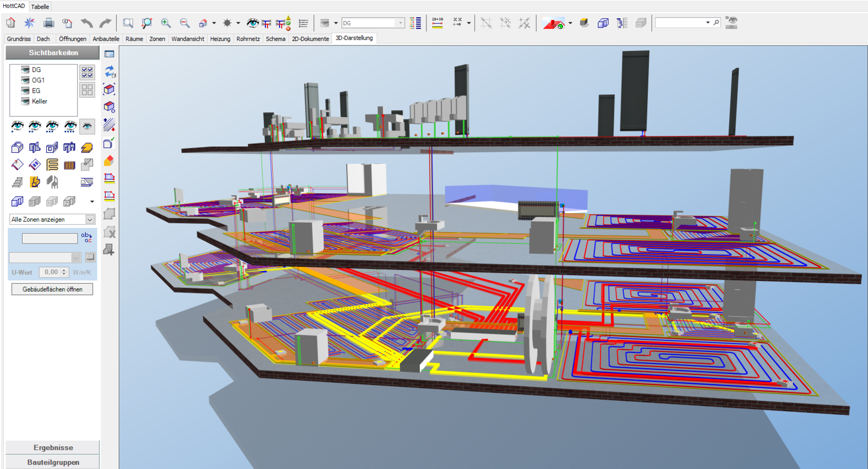The height and width of the screenshot is (469, 868).
Task: Click the 'Gebäudeflächen öffnen' button
Action: click(52, 290)
